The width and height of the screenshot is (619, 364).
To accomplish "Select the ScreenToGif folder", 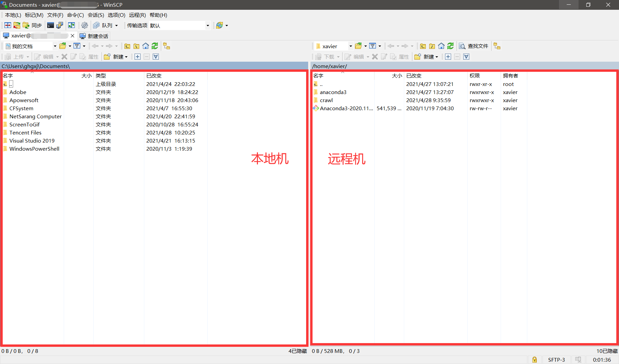I will (x=24, y=124).
